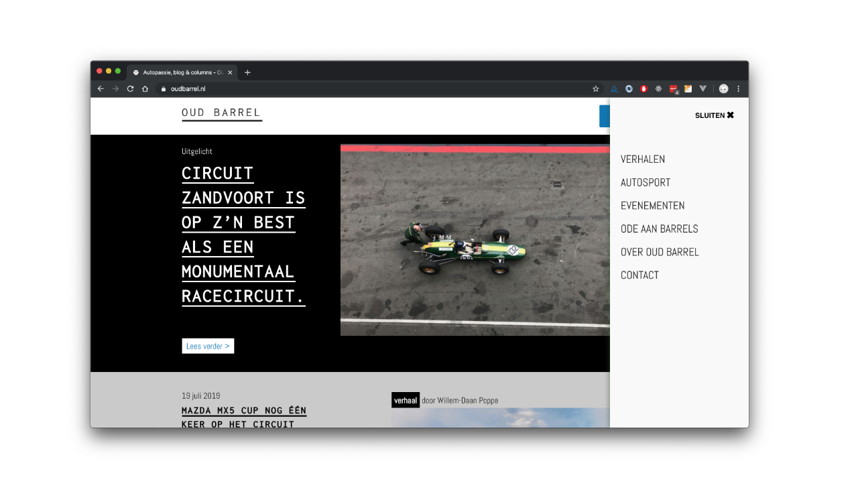Bookmark this page with the star icon
The width and height of the screenshot is (858, 504).
(x=595, y=88)
